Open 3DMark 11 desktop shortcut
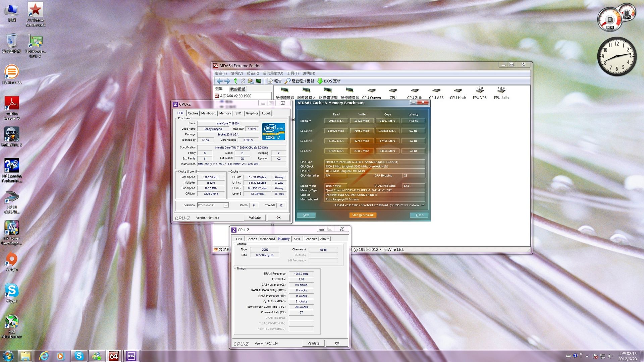This screenshot has width=644, height=362. pyautogui.click(x=12, y=74)
